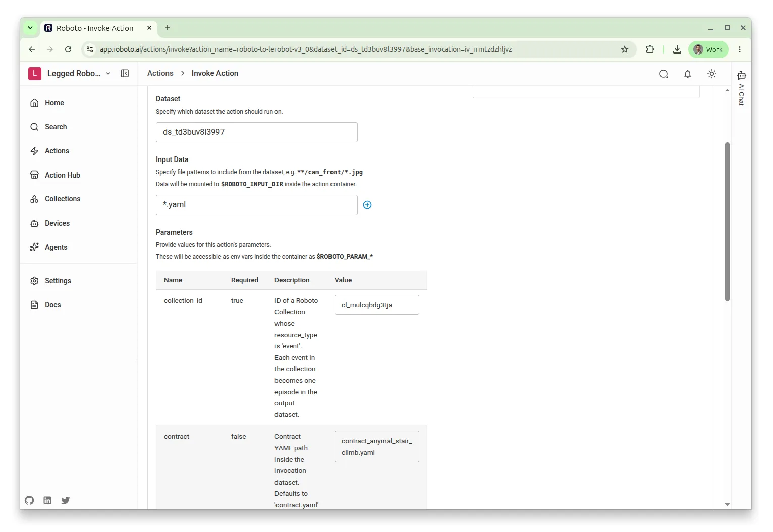Click the Actions breadcrumb link
The width and height of the screenshot is (773, 532).
point(160,73)
